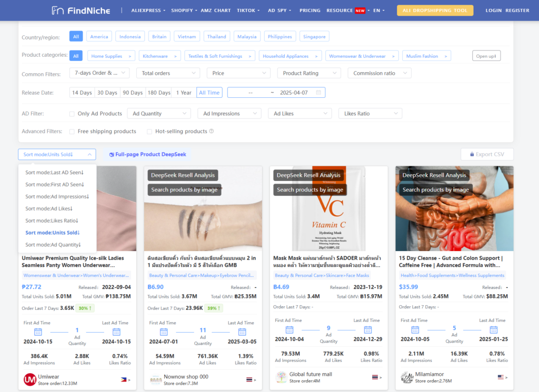This screenshot has height=392, width=539.
Task: Open the TIKTOK menu in navigation bar
Action: [x=248, y=11]
